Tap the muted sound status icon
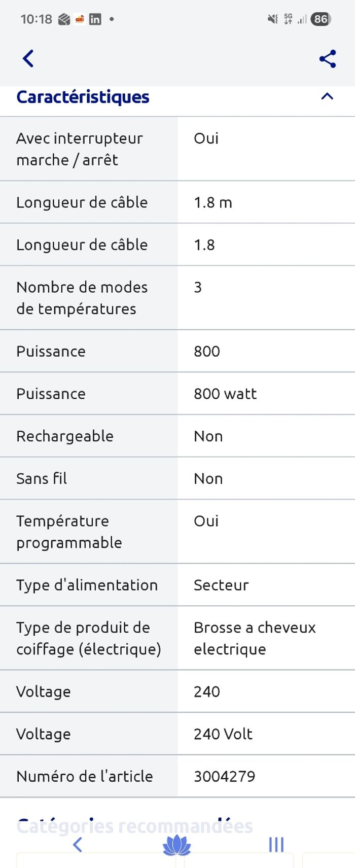Screen dimensions: 355x868 coord(273,19)
